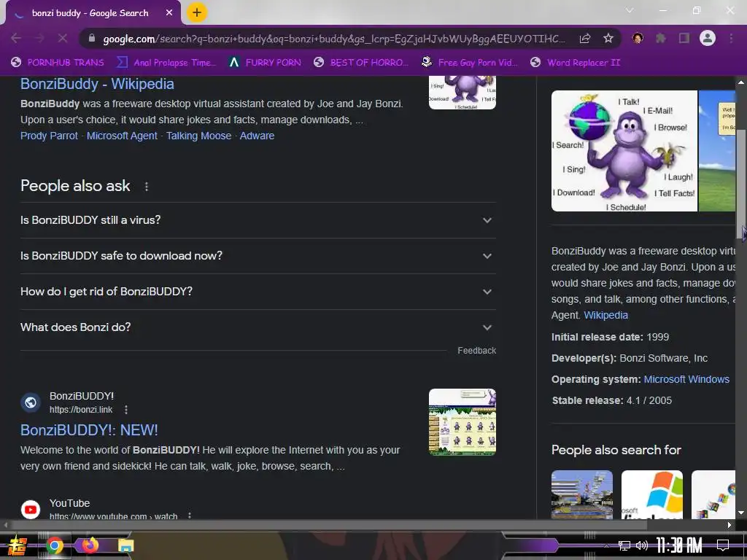
Task: Open the avatar extension icon
Action: point(638,38)
